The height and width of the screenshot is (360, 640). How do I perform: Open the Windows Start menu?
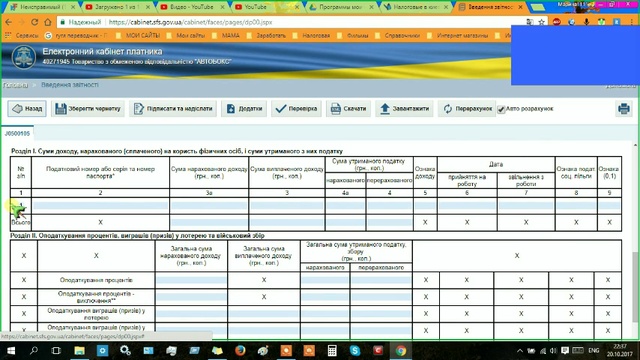point(11,351)
